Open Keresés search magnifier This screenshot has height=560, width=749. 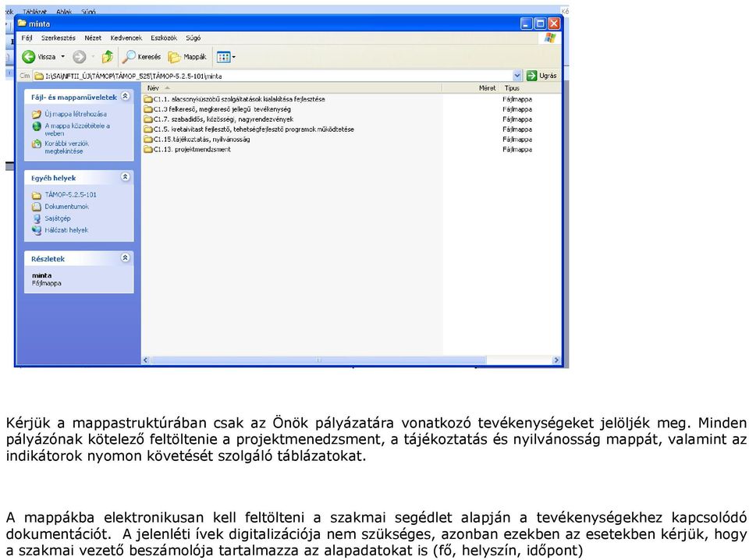pos(129,57)
